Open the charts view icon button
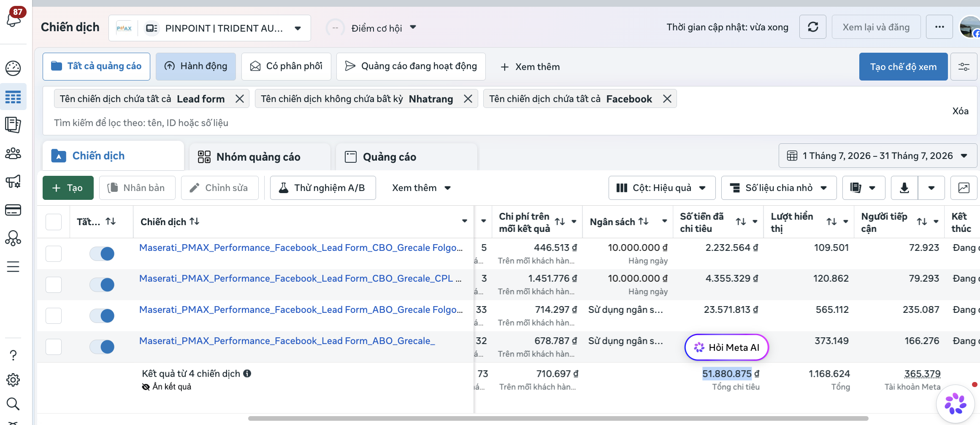This screenshot has width=980, height=425. click(x=964, y=188)
